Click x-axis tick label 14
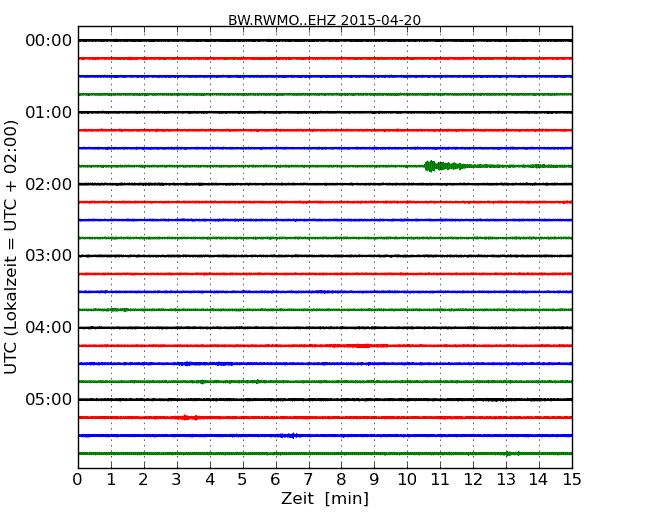650x520 pixels. click(x=539, y=480)
